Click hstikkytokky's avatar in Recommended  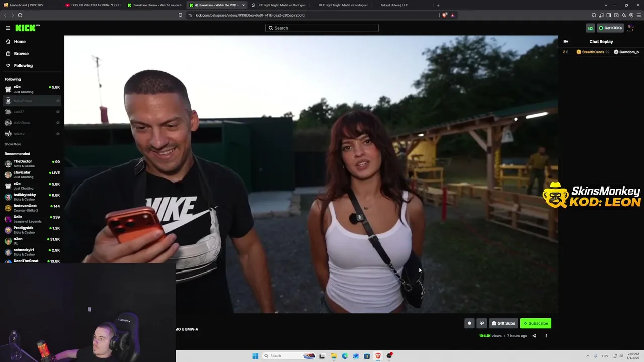pyautogui.click(x=8, y=197)
